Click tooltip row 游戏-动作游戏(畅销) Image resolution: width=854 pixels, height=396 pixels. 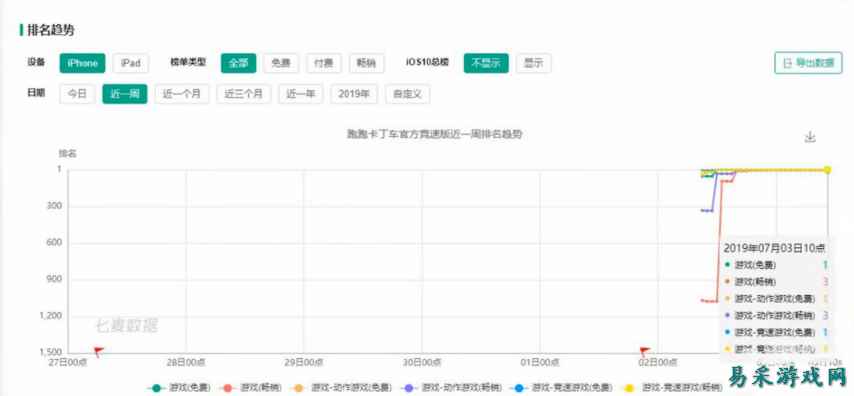[x=776, y=315]
